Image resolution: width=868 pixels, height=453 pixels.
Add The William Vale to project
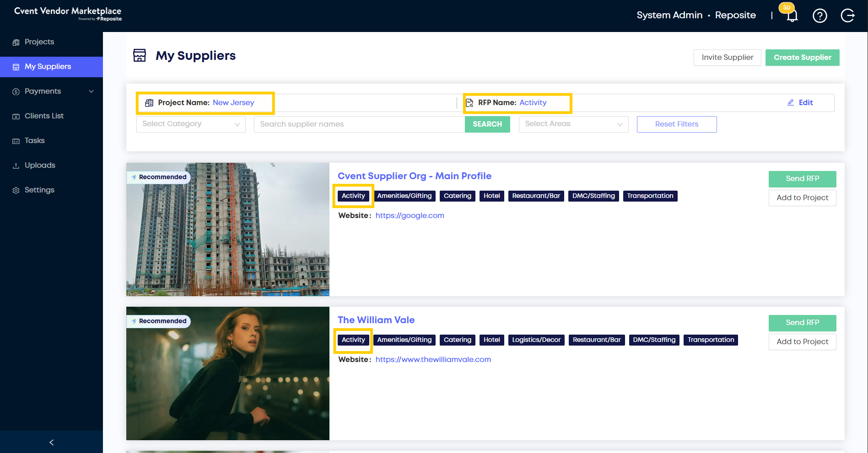(803, 342)
